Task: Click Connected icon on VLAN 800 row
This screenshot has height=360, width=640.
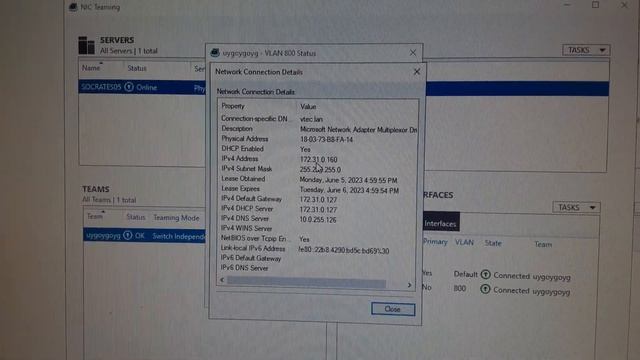Action: [x=485, y=289]
